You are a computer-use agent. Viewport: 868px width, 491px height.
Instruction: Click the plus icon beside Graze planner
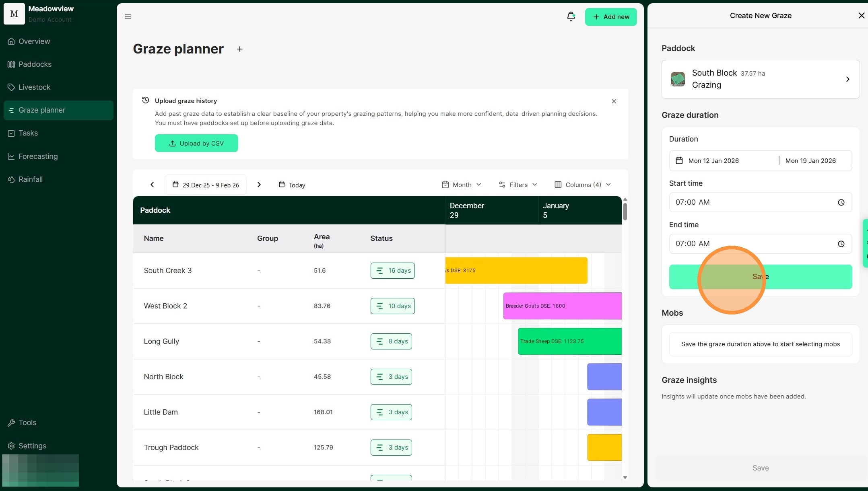point(239,49)
